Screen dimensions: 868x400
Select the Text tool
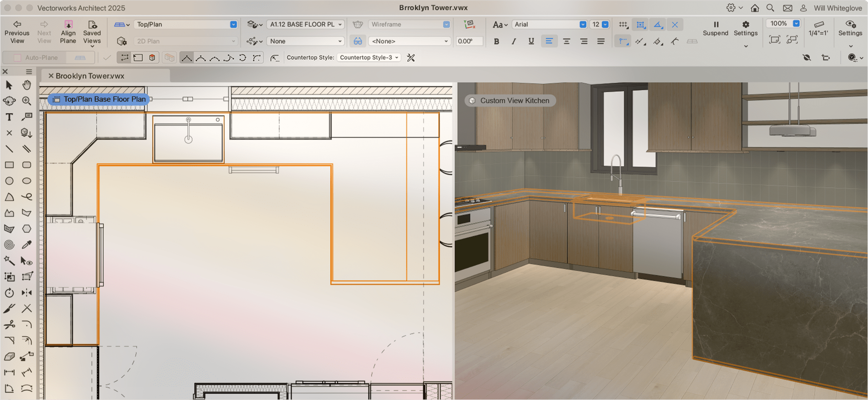(x=9, y=117)
